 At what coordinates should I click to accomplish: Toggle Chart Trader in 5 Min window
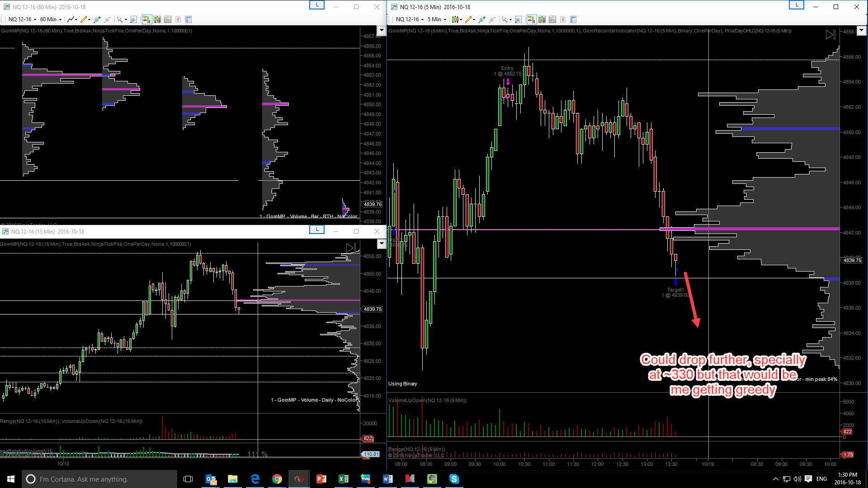click(531, 19)
